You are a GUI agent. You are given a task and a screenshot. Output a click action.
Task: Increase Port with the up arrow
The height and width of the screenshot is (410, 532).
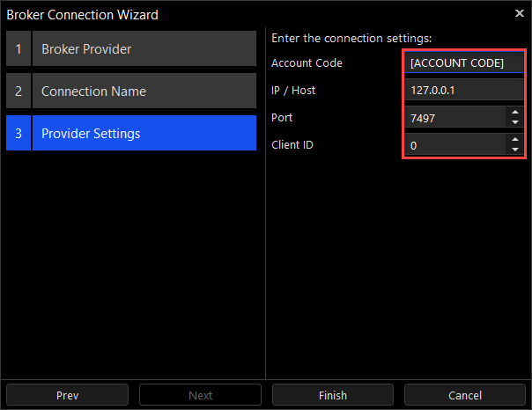click(515, 112)
